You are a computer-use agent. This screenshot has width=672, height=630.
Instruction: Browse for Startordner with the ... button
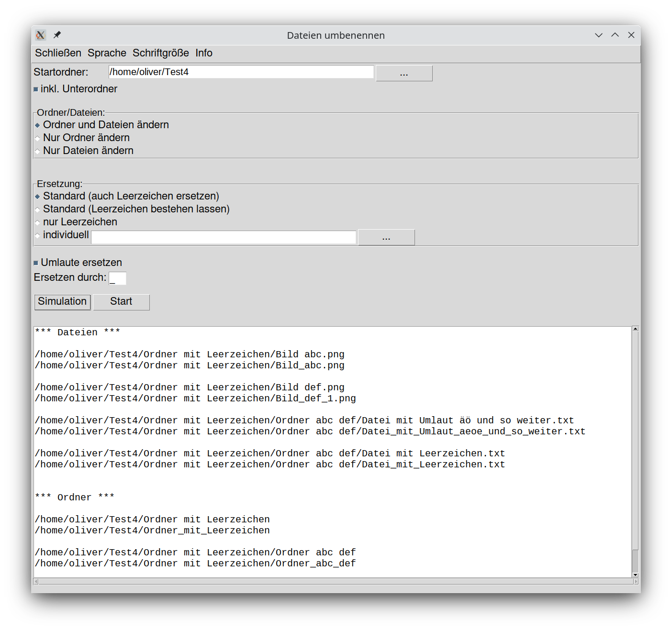tap(404, 74)
